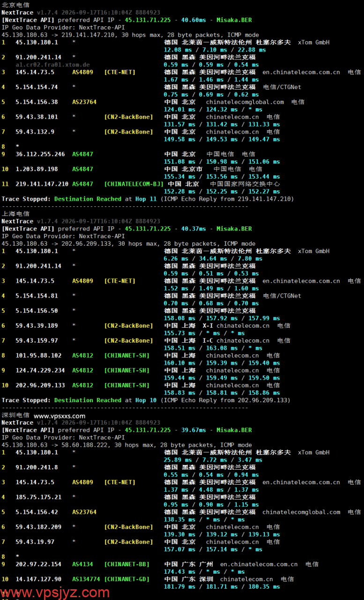Viewport: 364px width, 600px height.
Task: Click the latency value 174.43 ms
Action: [x=179, y=572]
